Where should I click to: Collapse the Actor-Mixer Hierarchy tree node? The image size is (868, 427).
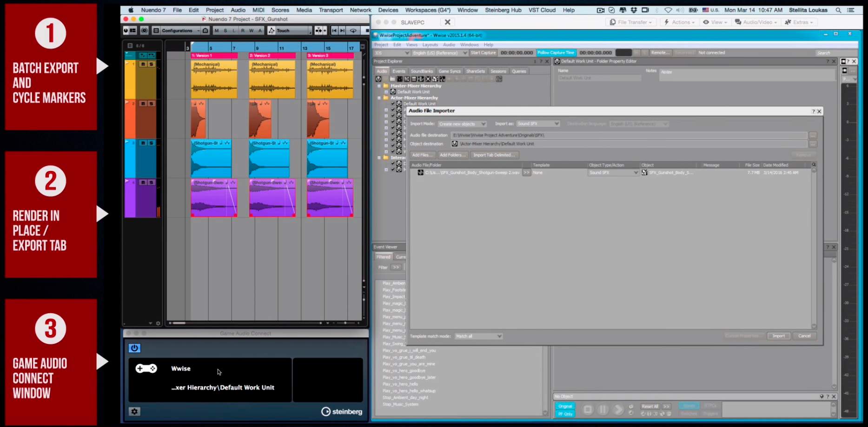379,98
